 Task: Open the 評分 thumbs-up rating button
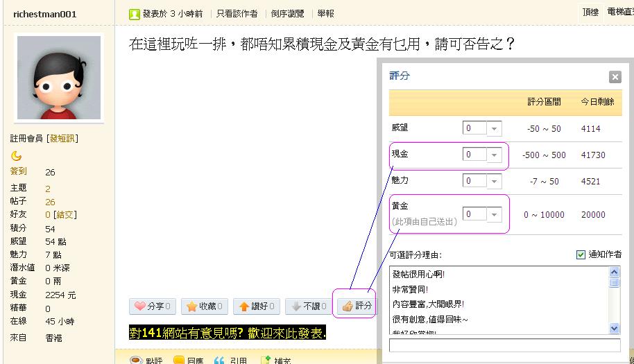click(x=357, y=306)
